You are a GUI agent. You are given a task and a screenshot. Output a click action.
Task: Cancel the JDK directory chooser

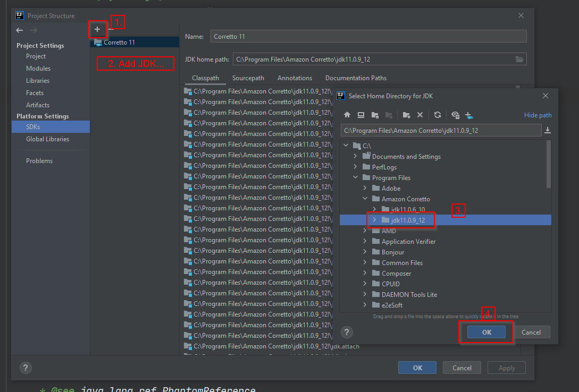[x=531, y=333]
